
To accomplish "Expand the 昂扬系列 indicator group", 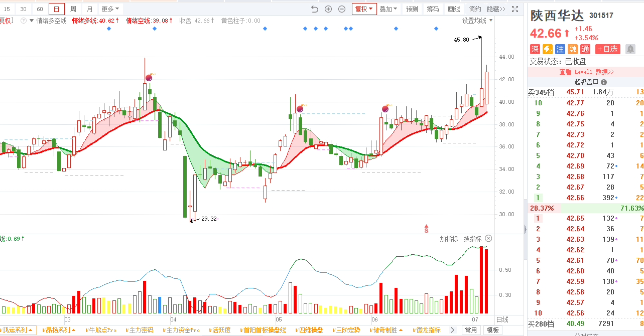I will click(60, 330).
